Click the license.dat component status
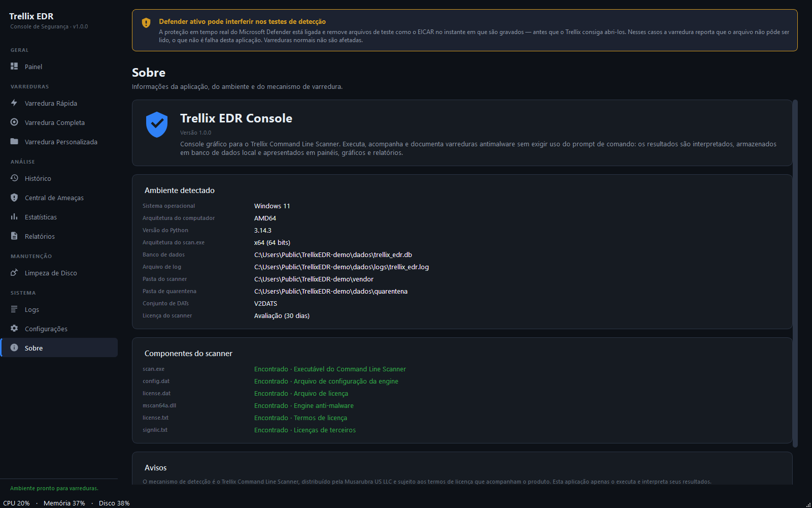The image size is (812, 508). coord(301,393)
